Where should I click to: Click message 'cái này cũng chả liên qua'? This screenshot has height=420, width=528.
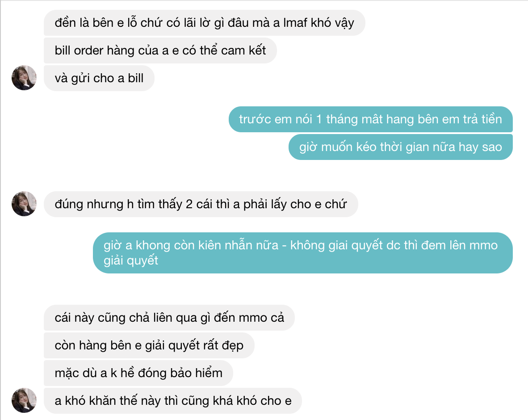[x=169, y=318]
